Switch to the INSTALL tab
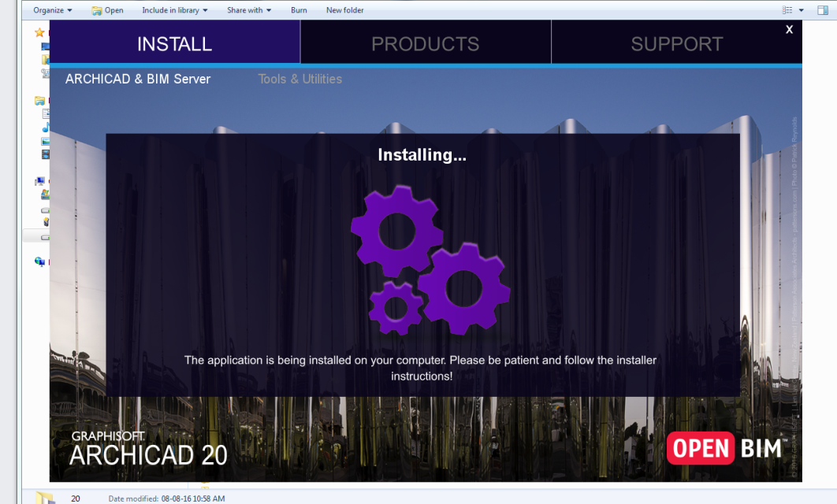 pos(174,43)
